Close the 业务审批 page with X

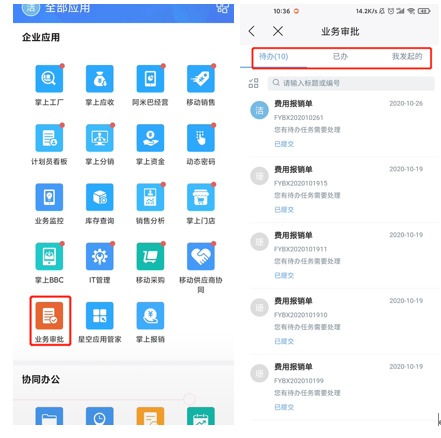point(278,31)
